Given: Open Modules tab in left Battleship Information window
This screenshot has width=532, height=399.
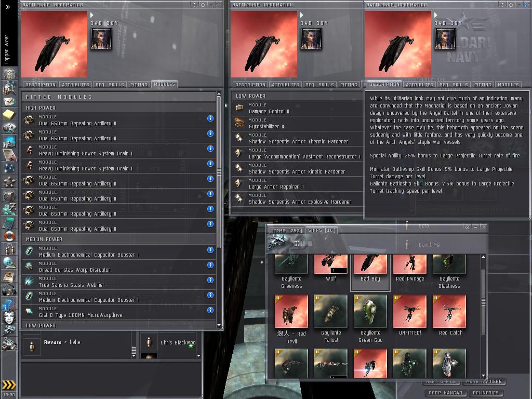Looking at the screenshot, I should click(164, 84).
